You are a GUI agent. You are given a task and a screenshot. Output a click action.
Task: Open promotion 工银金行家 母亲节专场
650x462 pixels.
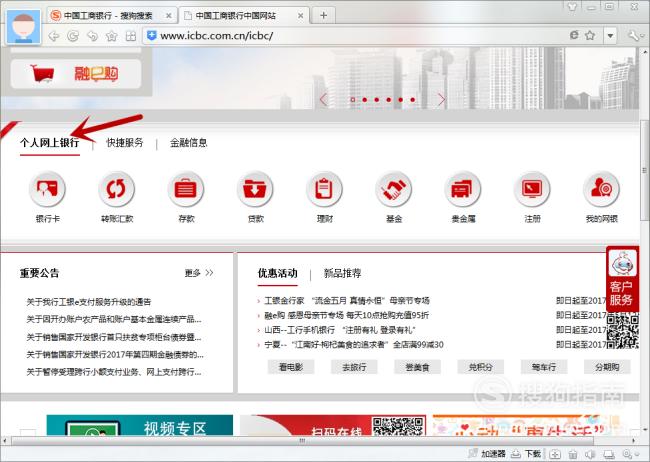tap(347, 300)
